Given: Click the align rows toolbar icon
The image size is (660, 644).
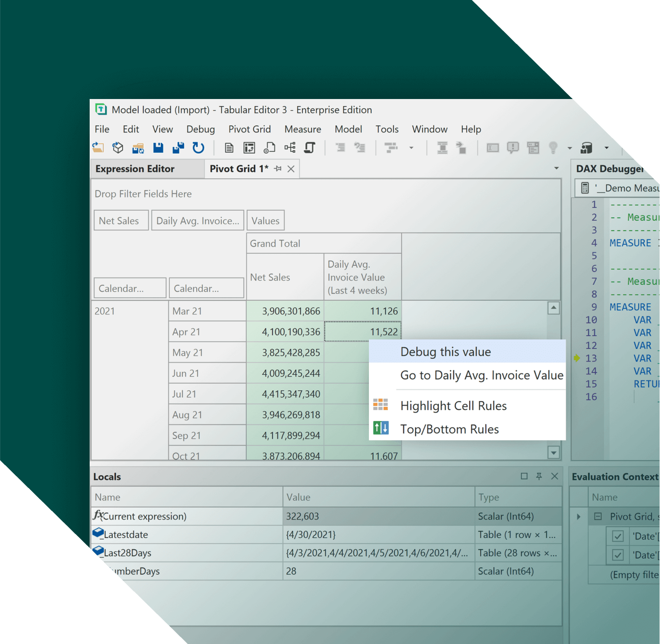Looking at the screenshot, I should (442, 148).
